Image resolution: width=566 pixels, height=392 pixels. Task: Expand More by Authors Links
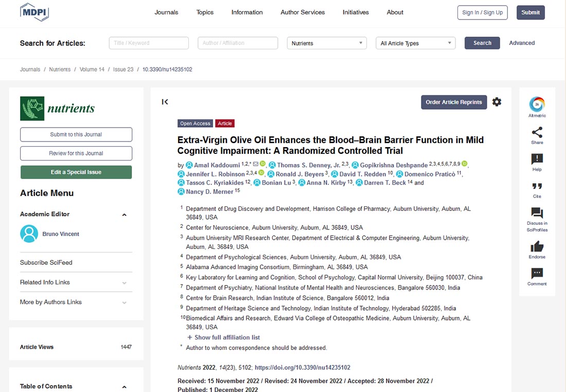pos(124,302)
